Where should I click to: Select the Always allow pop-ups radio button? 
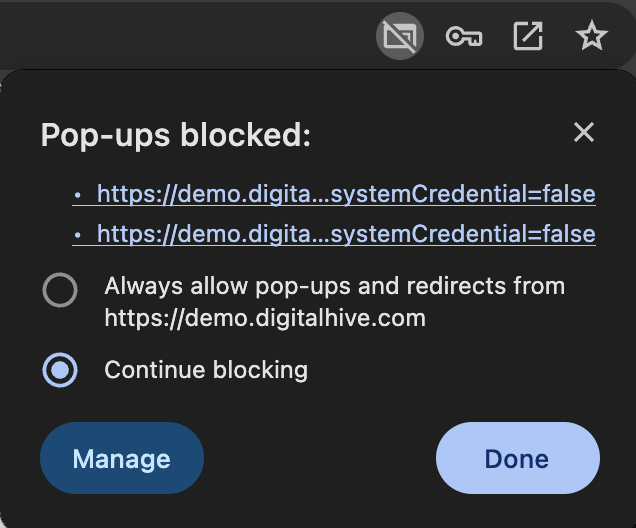coord(60,290)
